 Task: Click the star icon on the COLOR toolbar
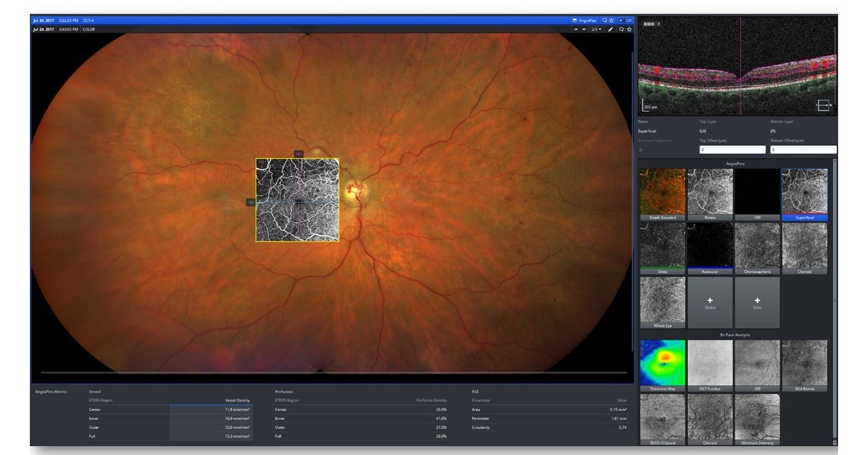(x=630, y=29)
